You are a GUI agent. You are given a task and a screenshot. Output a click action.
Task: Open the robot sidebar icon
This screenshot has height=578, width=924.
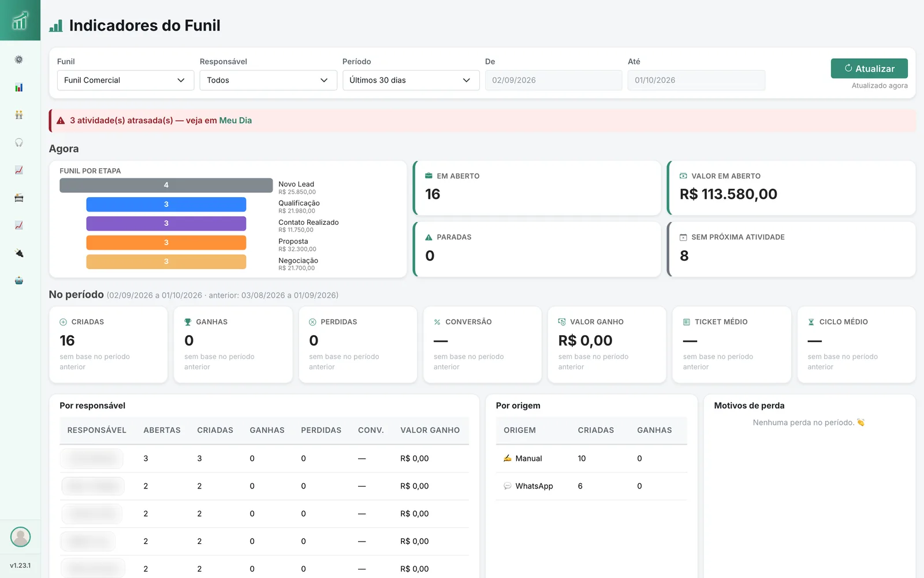click(19, 281)
